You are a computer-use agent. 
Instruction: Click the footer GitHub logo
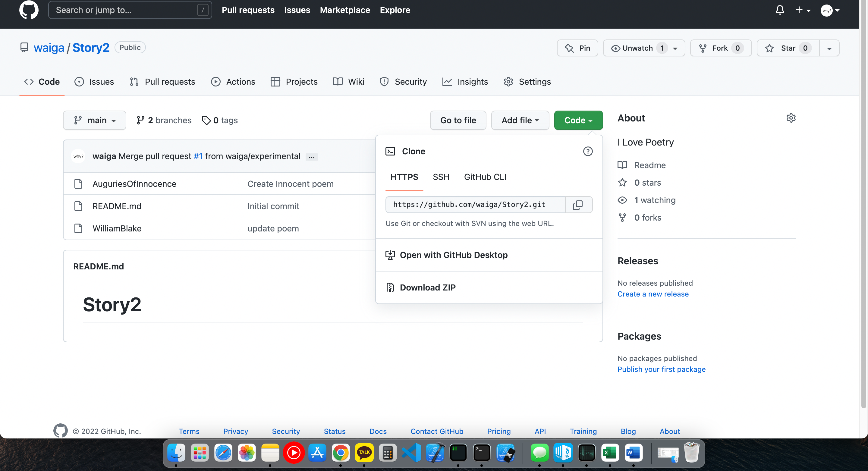61,431
